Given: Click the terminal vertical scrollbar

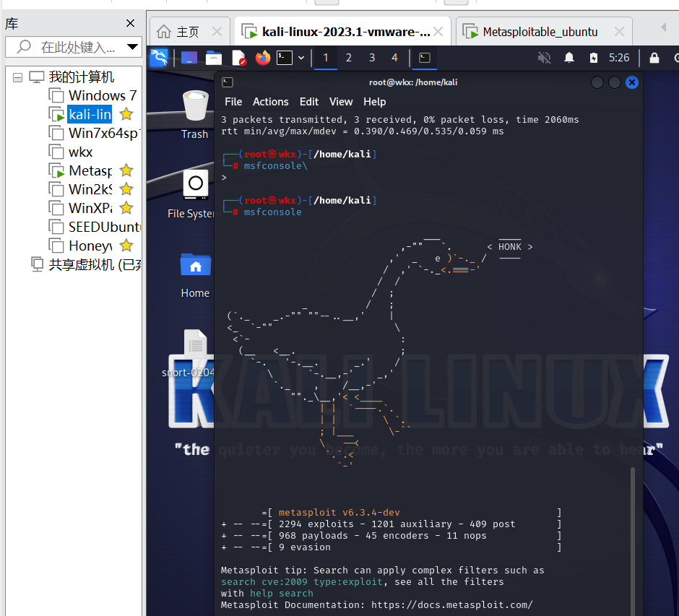Looking at the screenshot, I should pos(633,541).
